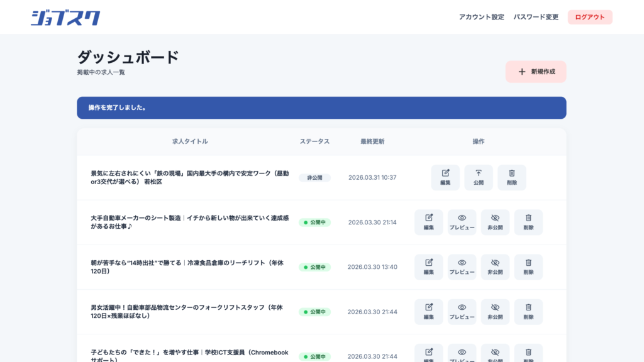The height and width of the screenshot is (362, 644).
Task: Delete the 鉄の現場 job posting
Action: 512,177
